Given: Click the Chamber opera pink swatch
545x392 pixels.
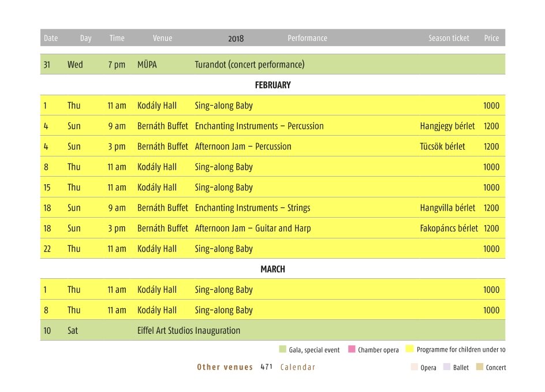Looking at the screenshot, I should pyautogui.click(x=352, y=349).
